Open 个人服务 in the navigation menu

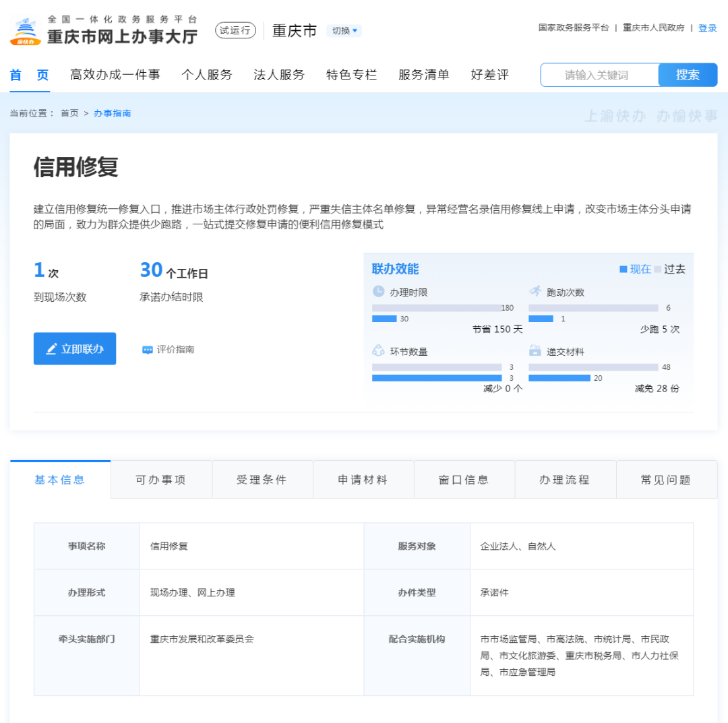[x=207, y=75]
